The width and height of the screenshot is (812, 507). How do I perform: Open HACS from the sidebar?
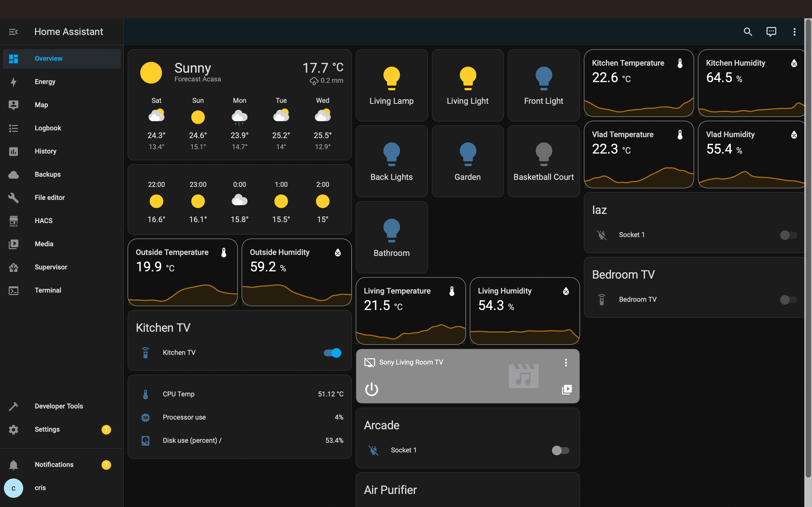tap(43, 220)
